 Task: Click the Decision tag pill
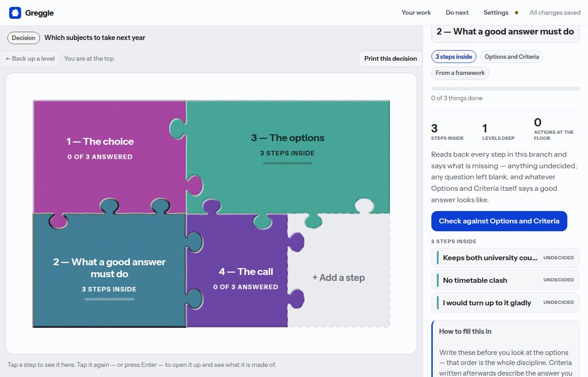23,38
